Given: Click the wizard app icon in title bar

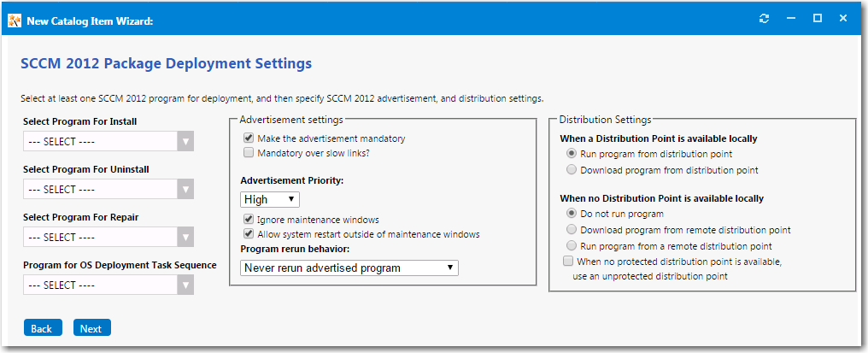Looking at the screenshot, I should tap(15, 20).
